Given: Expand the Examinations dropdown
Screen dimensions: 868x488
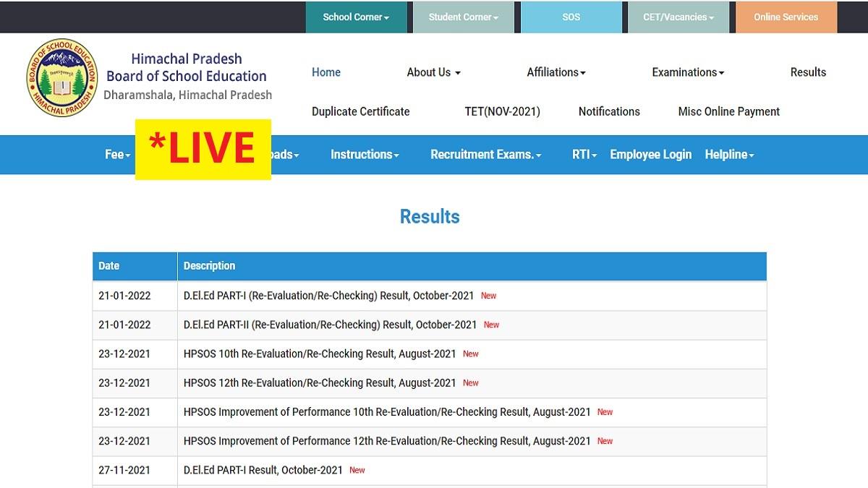Looking at the screenshot, I should click(686, 72).
